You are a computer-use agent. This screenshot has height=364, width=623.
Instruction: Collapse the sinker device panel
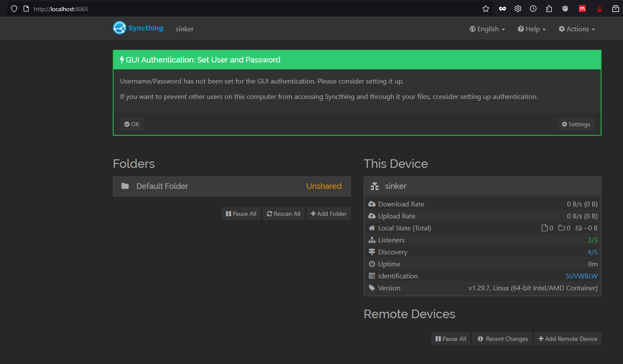482,186
